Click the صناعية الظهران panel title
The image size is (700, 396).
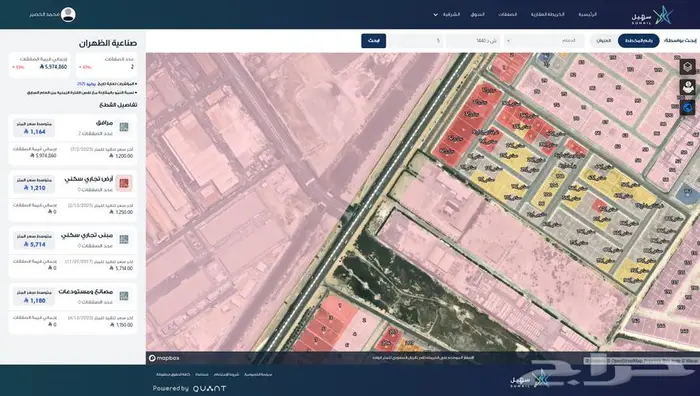coord(108,44)
